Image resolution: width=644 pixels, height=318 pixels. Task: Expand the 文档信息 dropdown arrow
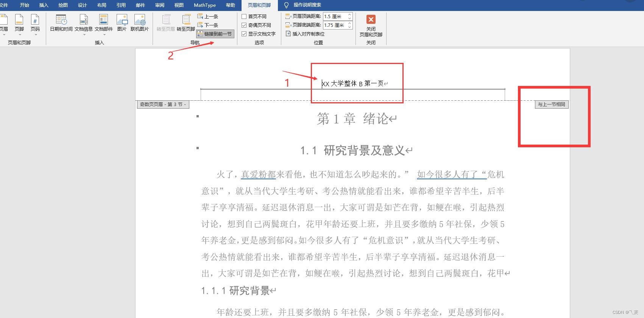(x=84, y=35)
